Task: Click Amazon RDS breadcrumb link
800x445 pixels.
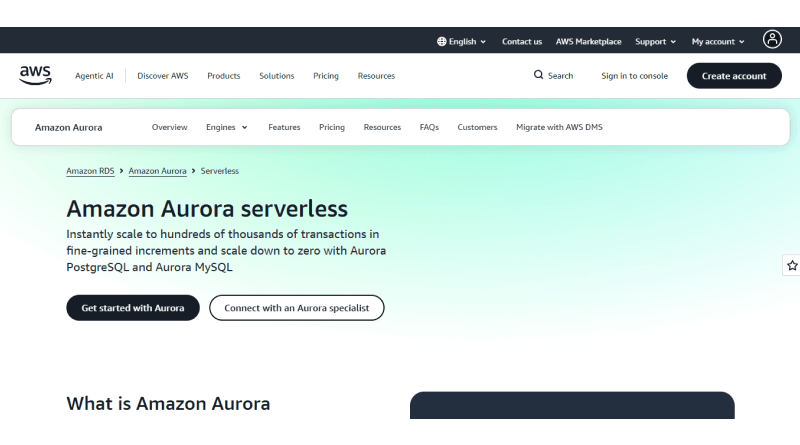Action: [90, 171]
